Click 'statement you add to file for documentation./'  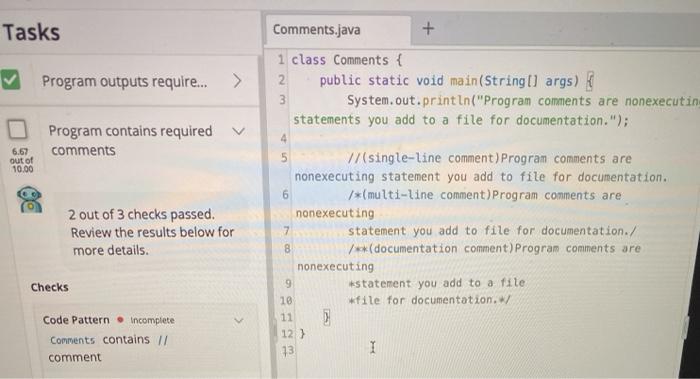[x=492, y=231]
